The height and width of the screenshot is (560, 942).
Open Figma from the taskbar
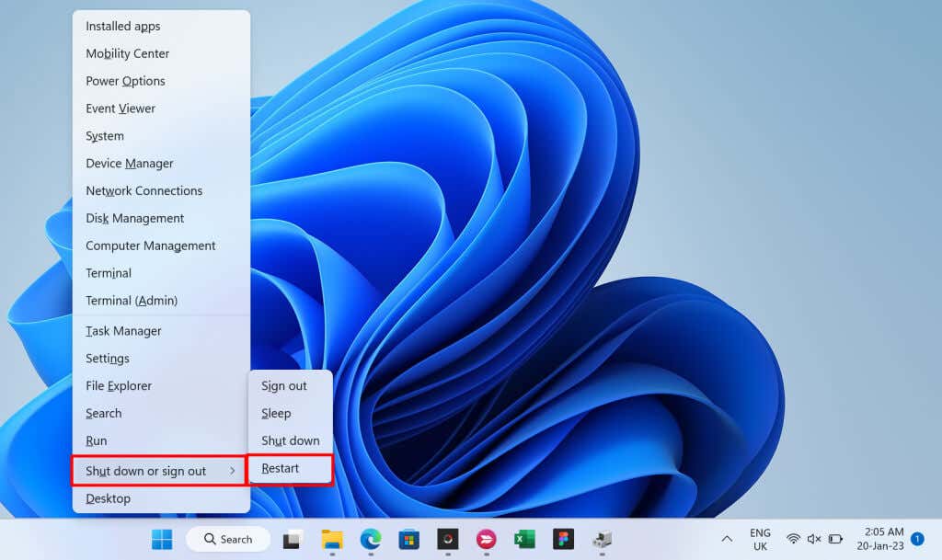click(563, 539)
